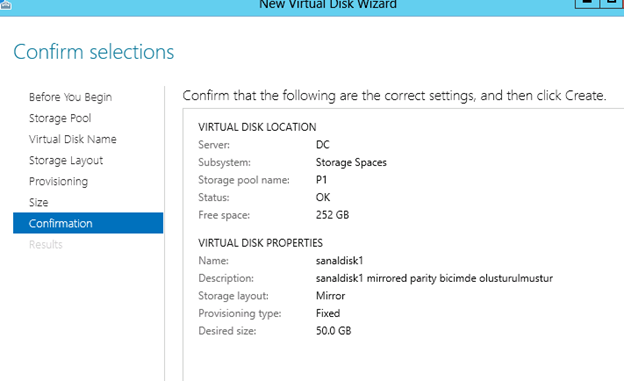Click the Mirror storage layout value

click(330, 296)
